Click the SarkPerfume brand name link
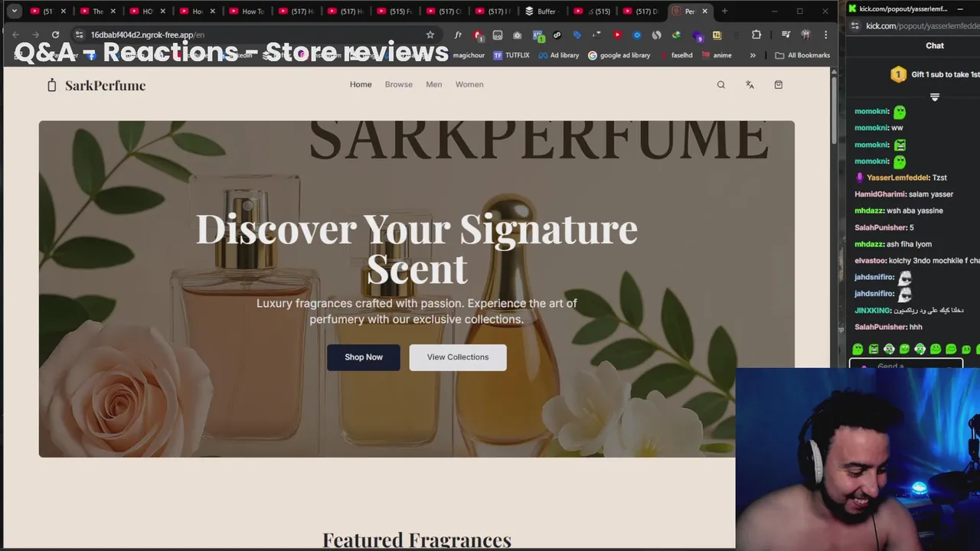Image resolution: width=980 pixels, height=551 pixels. point(105,85)
